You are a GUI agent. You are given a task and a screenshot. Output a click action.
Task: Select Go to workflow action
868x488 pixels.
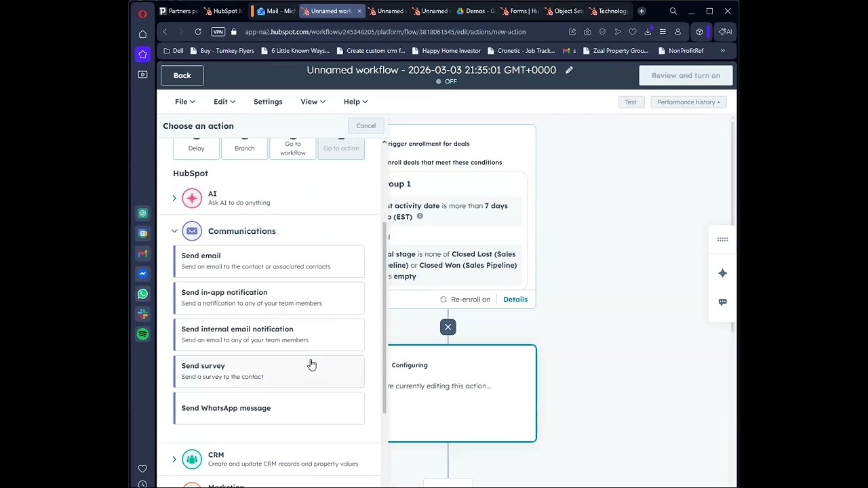[293, 148]
